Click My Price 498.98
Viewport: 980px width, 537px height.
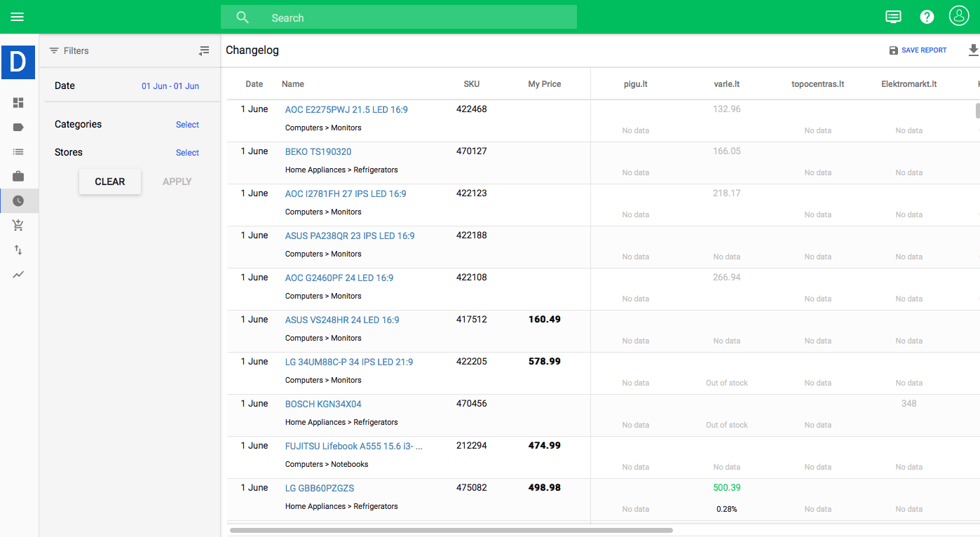545,488
